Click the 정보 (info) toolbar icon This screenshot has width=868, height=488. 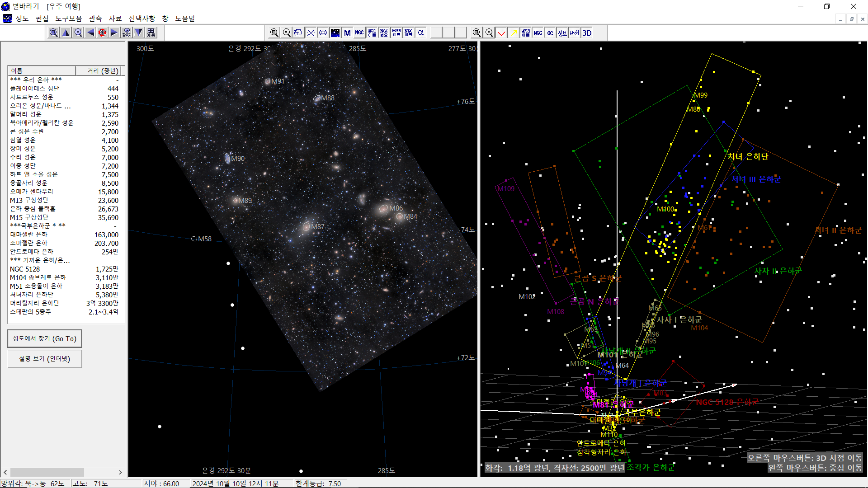(x=562, y=33)
